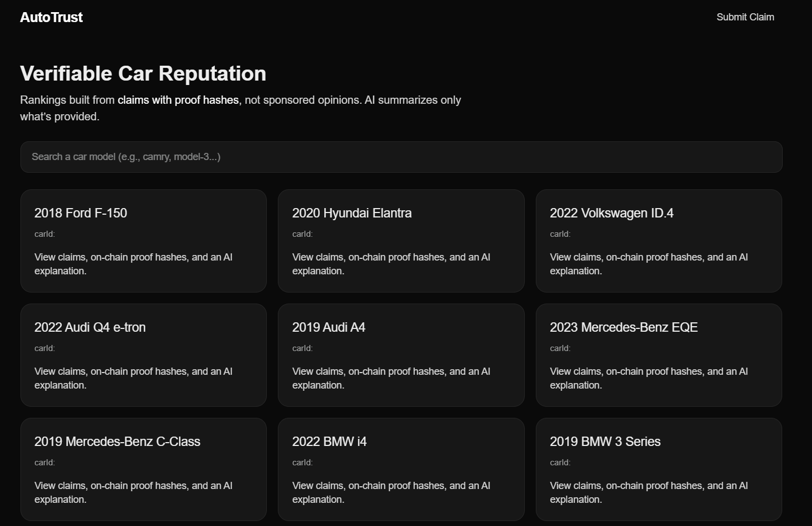
Task: Open the 2022 Audi Q4 e-tron card
Action: pyautogui.click(x=144, y=355)
